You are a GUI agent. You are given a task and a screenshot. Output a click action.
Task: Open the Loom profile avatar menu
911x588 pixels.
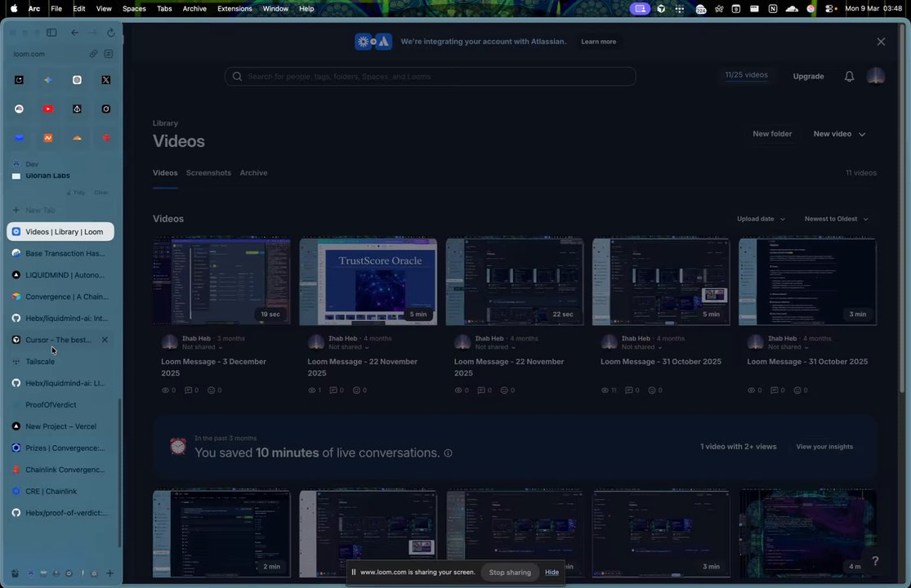(x=876, y=76)
